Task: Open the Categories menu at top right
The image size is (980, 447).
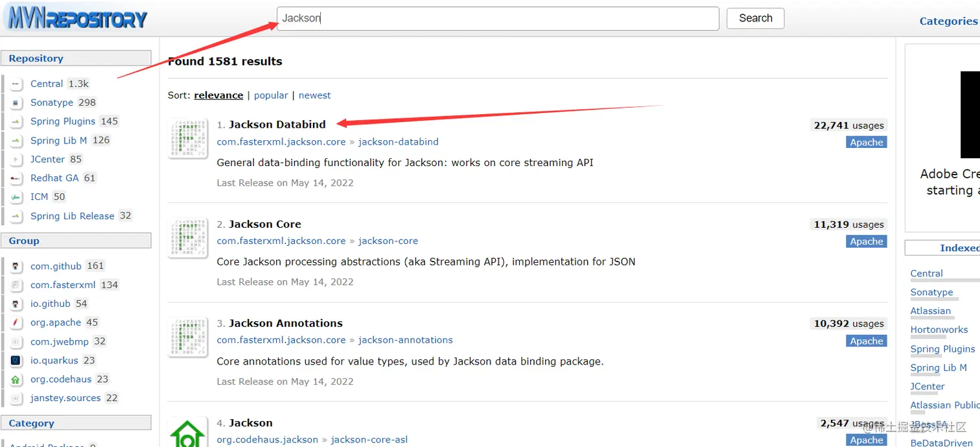Action: pos(948,21)
